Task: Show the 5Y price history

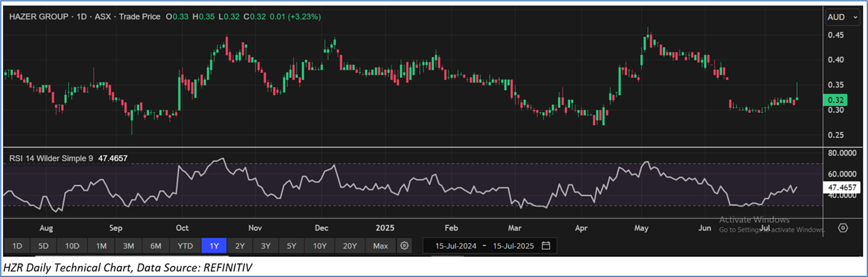Action: point(291,245)
